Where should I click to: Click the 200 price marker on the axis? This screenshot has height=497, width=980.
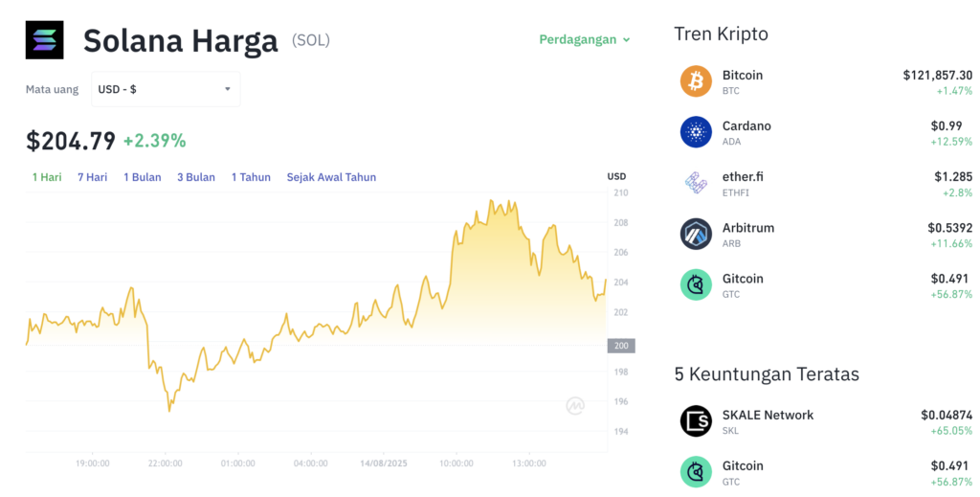tap(621, 346)
